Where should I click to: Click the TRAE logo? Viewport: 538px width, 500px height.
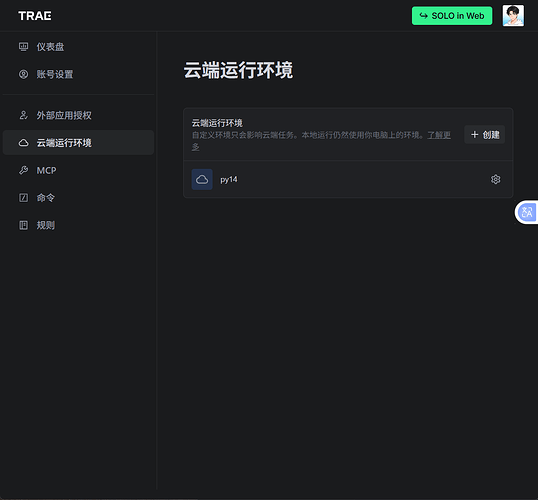35,16
